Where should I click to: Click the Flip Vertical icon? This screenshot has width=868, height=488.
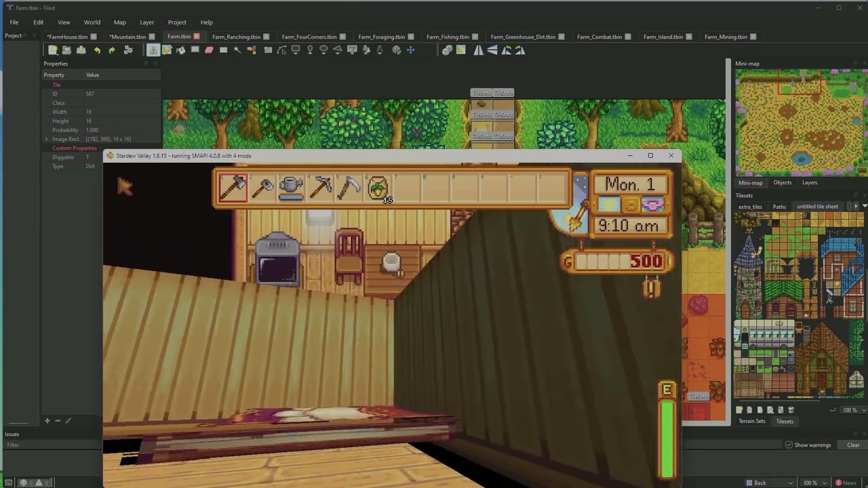pos(492,50)
